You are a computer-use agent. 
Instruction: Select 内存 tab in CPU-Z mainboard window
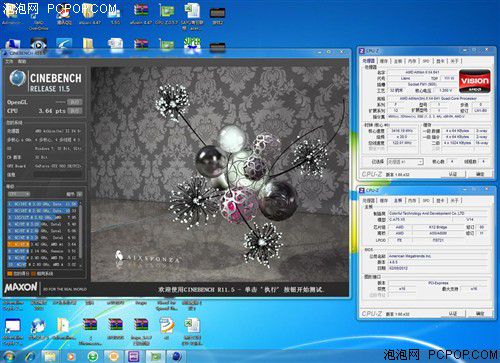coord(412,200)
